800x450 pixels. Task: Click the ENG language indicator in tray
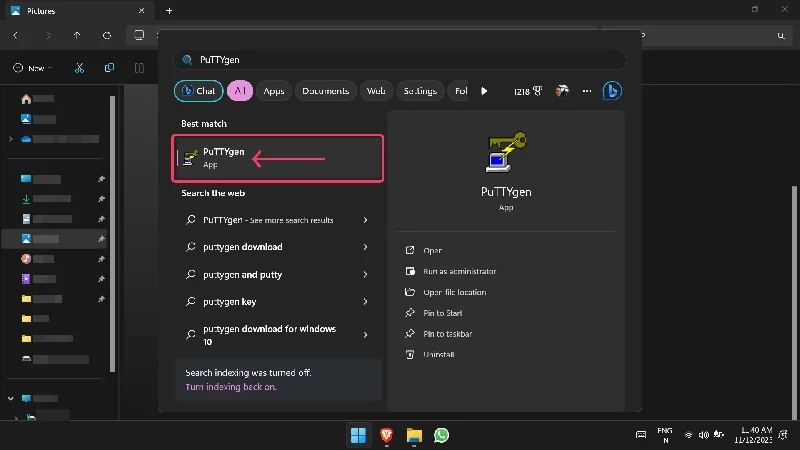[665, 435]
